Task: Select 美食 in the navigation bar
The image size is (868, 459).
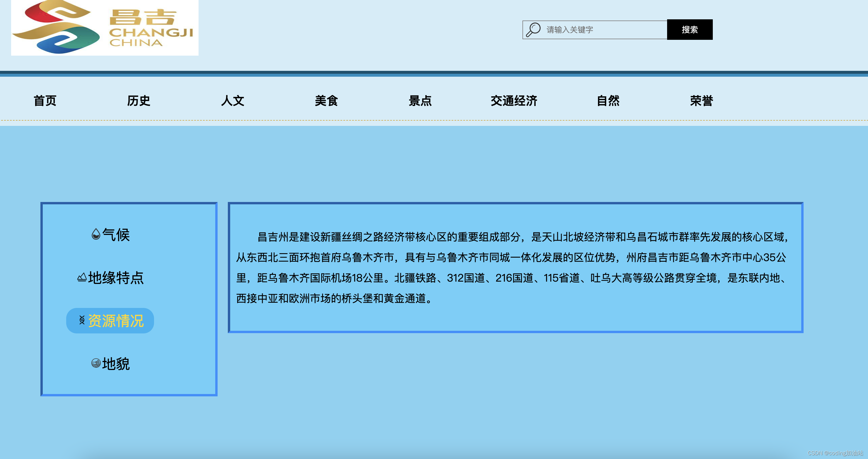Action: 326,101
